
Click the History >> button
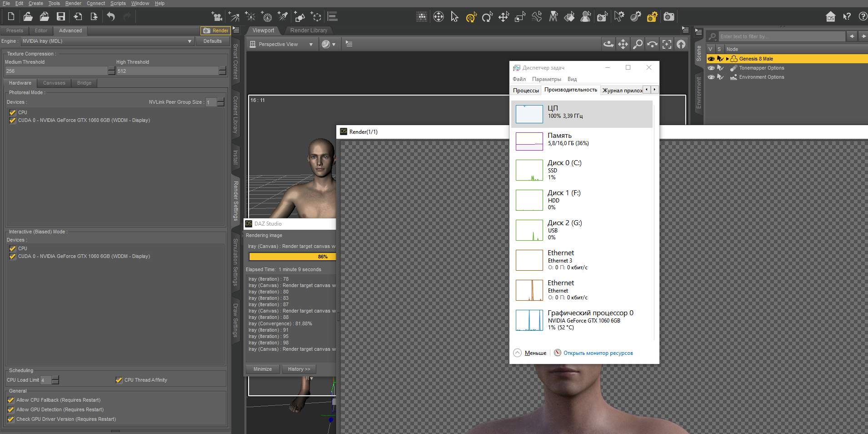(x=299, y=369)
